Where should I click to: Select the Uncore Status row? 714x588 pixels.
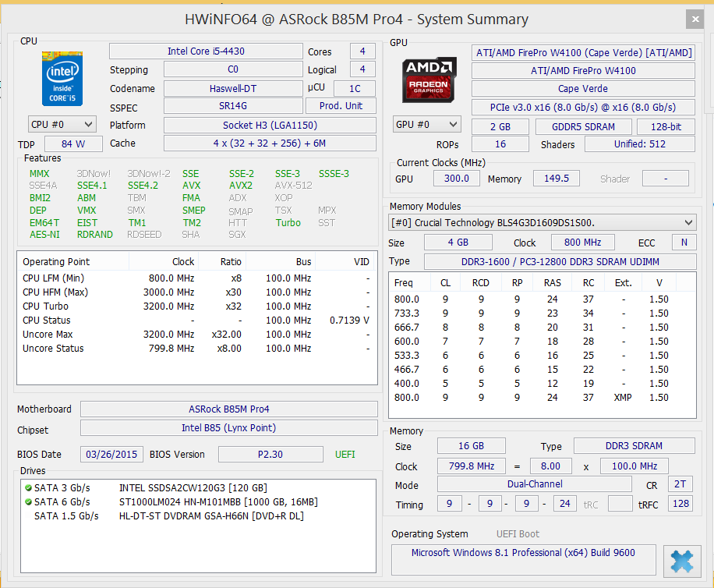[196, 349]
